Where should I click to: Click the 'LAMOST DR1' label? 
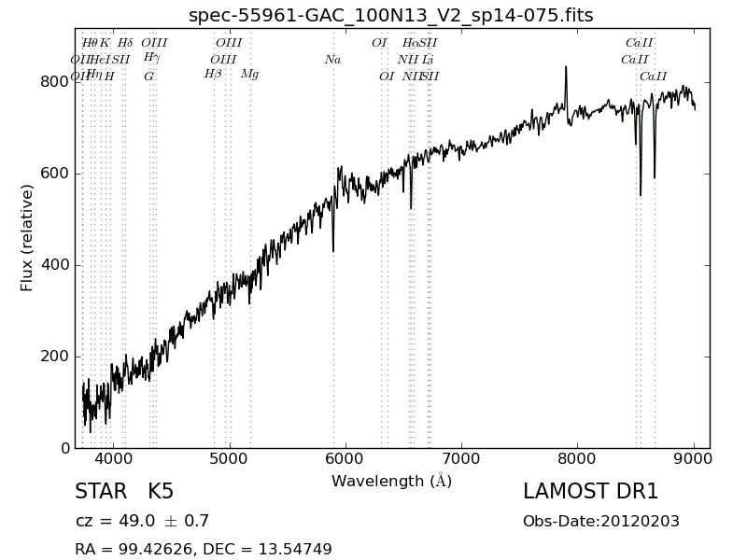coord(590,492)
